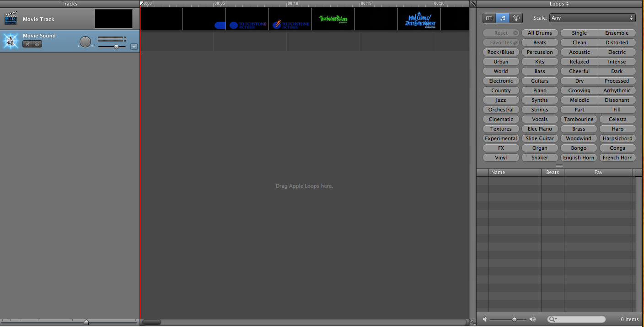Image resolution: width=644 pixels, height=327 pixels.
Task: Click the timeline horizontal scrollbar thumb
Action: [151, 322]
